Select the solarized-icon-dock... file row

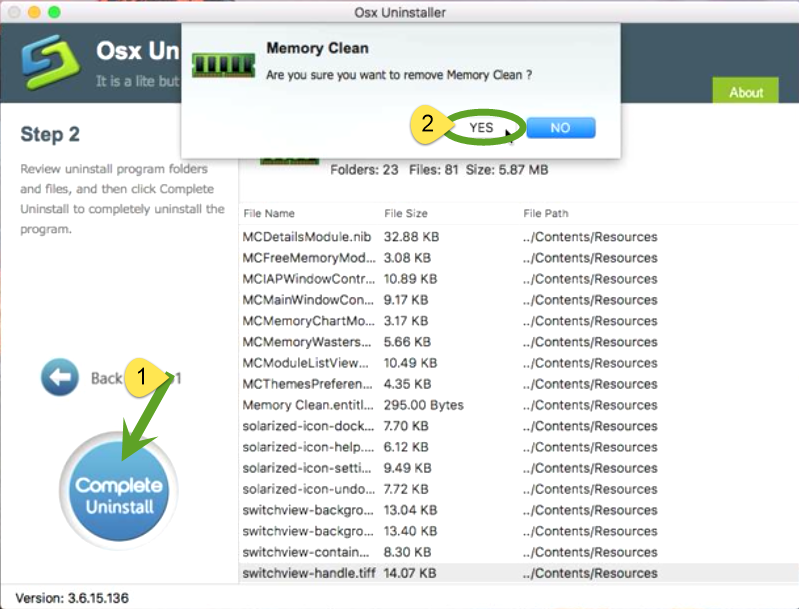[519, 426]
